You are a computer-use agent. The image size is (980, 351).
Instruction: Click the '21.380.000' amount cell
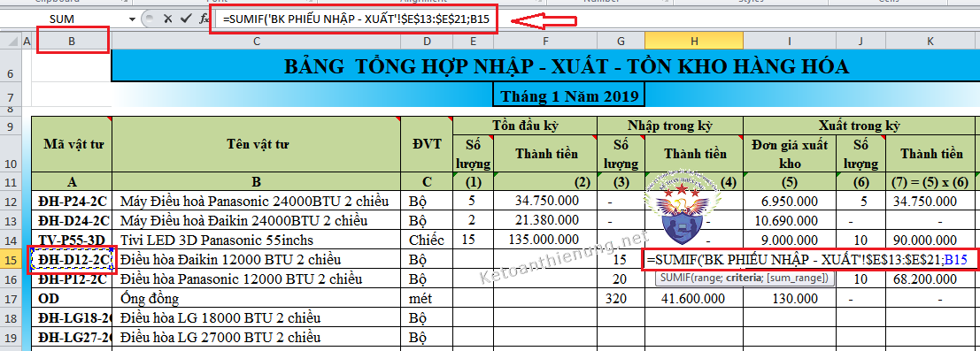545,220
